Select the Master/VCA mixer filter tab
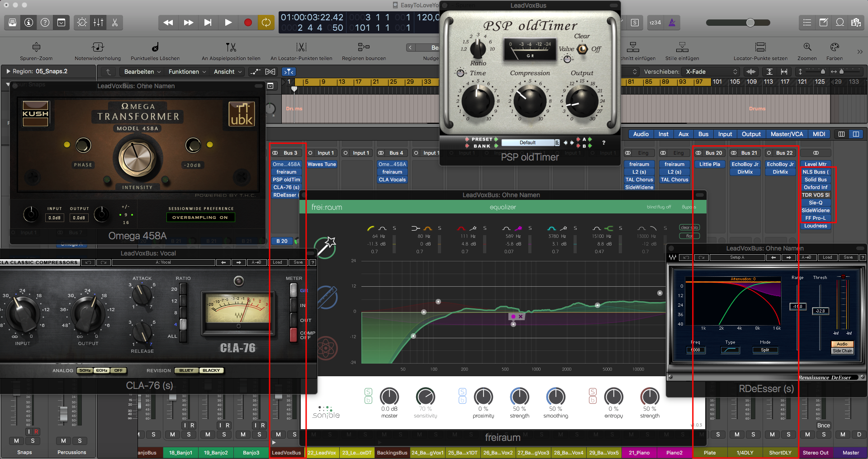The height and width of the screenshot is (459, 868). point(787,134)
